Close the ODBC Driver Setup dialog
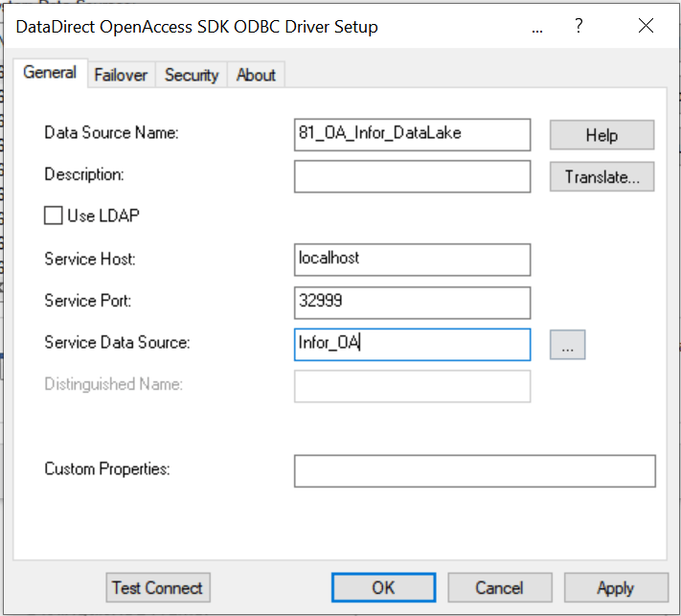This screenshot has height=616, width=681. click(646, 26)
